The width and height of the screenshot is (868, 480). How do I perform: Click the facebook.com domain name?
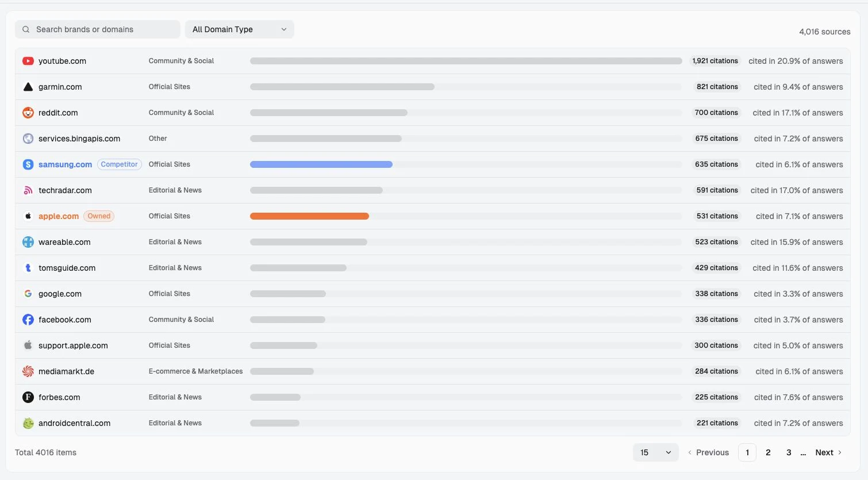pyautogui.click(x=65, y=320)
